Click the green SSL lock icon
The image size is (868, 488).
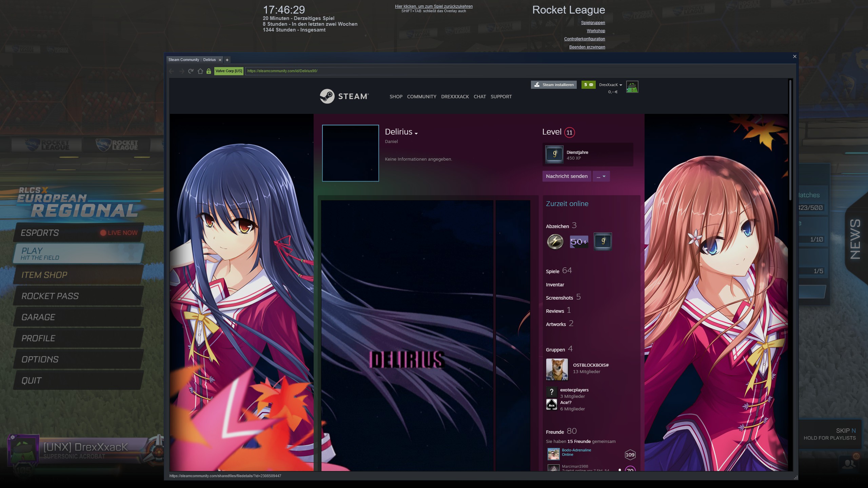coord(209,71)
